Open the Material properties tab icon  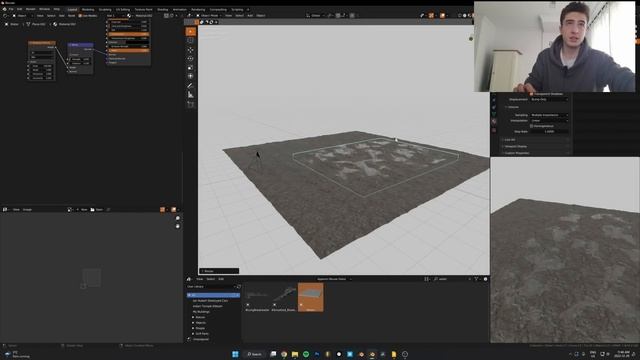(493, 122)
